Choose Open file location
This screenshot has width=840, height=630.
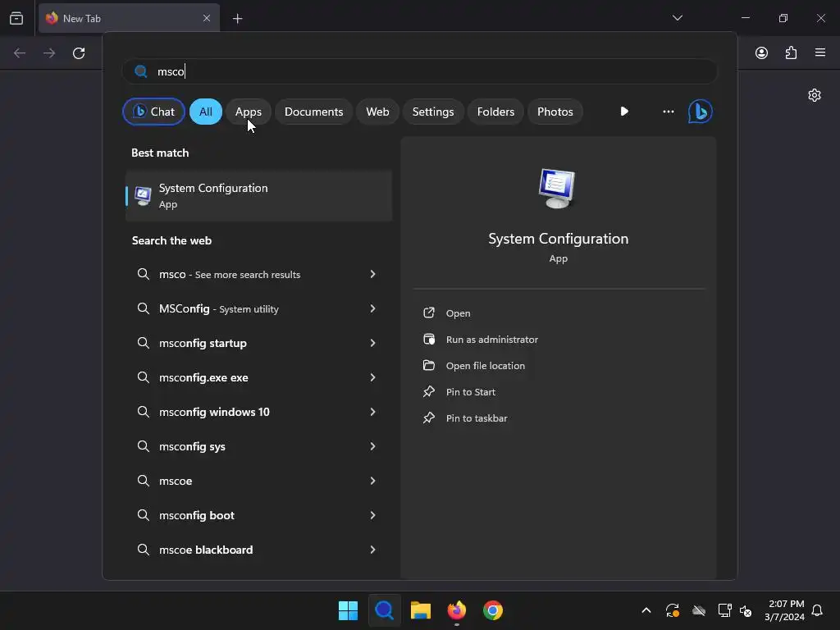[486, 366]
